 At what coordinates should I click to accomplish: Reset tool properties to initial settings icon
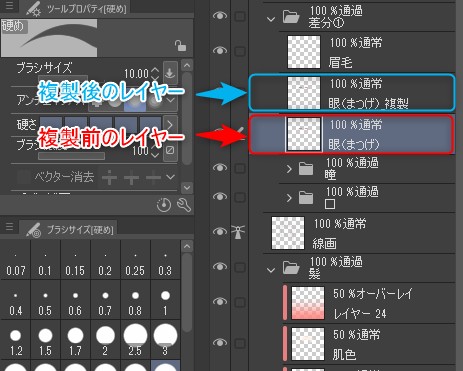[164, 205]
